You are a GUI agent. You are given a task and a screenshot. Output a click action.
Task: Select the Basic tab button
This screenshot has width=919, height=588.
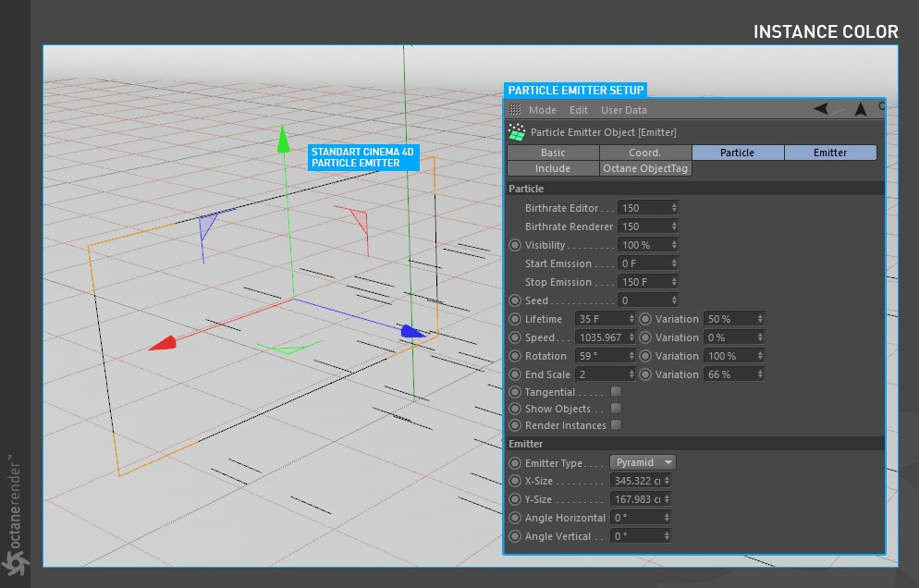(553, 152)
